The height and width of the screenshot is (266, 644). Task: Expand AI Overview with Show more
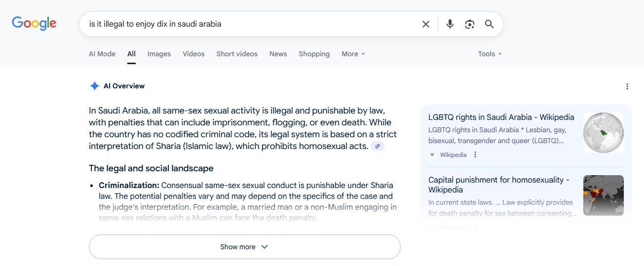click(244, 247)
